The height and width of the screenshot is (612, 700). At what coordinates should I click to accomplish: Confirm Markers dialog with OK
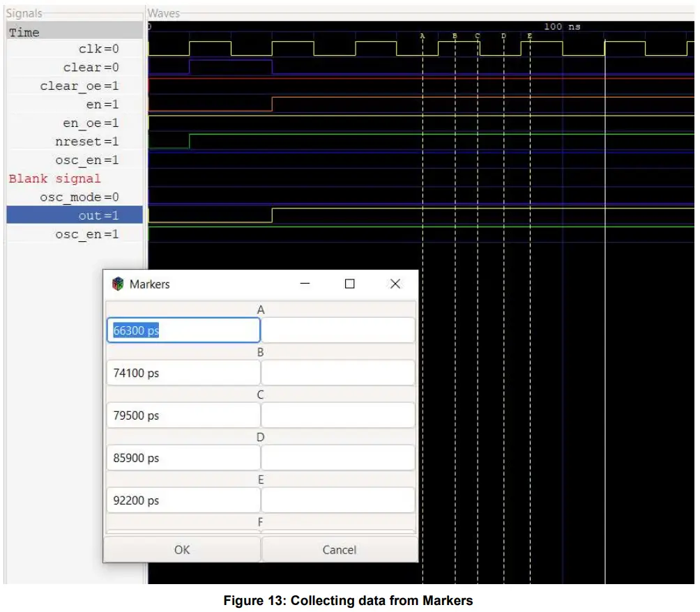click(x=182, y=549)
